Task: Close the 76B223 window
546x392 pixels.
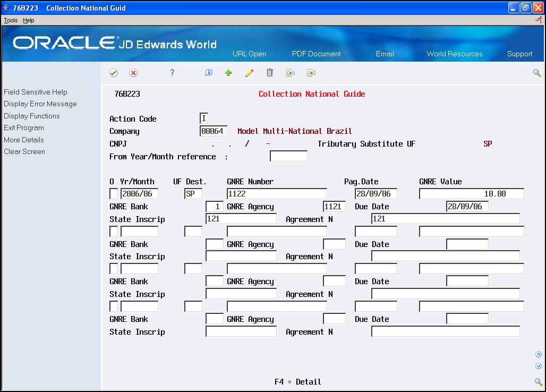Action: [x=538, y=7]
